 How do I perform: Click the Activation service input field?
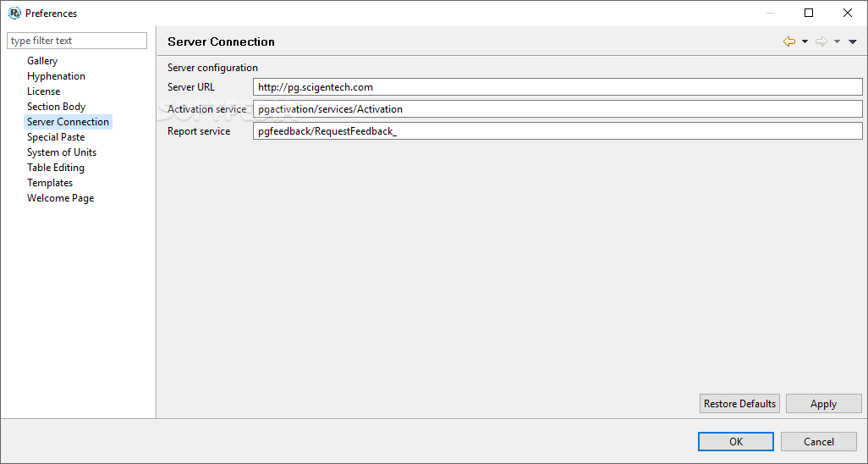558,109
